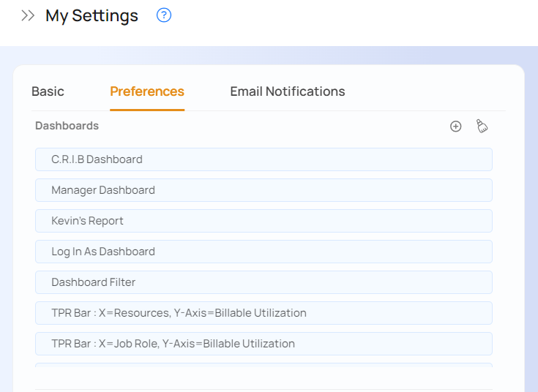538x392 pixels.
Task: Switch to the Basic tab
Action: coord(48,91)
